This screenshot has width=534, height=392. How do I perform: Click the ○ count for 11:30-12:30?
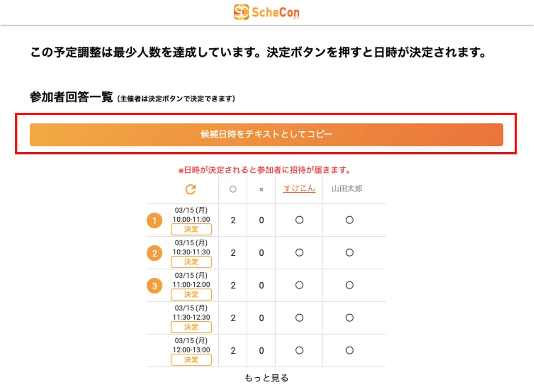tap(233, 318)
